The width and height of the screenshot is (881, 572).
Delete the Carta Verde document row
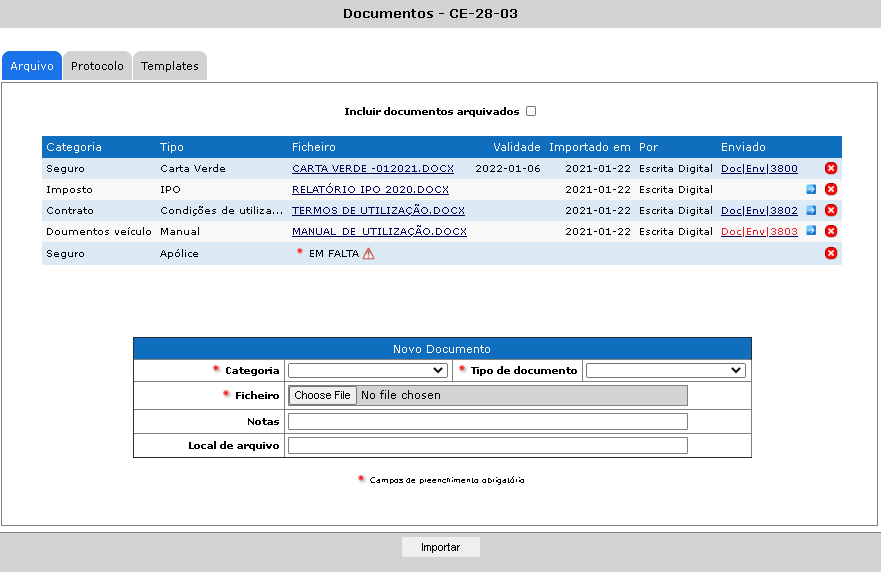(830, 169)
